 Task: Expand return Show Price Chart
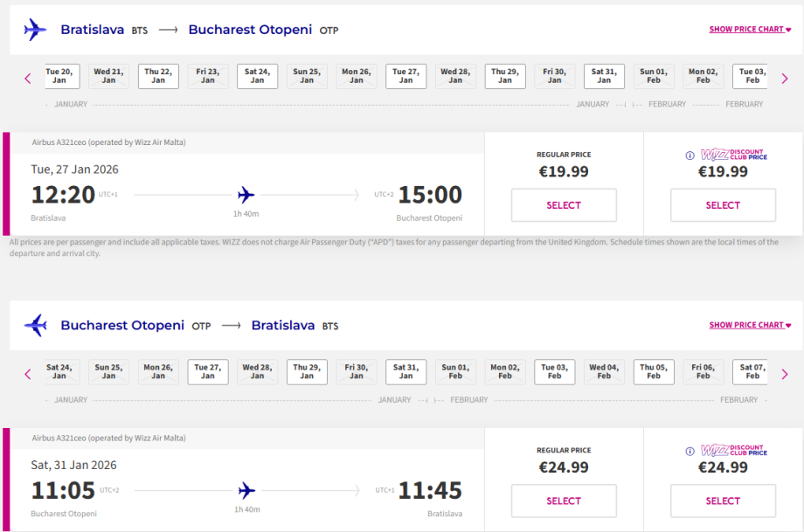pyautogui.click(x=750, y=325)
